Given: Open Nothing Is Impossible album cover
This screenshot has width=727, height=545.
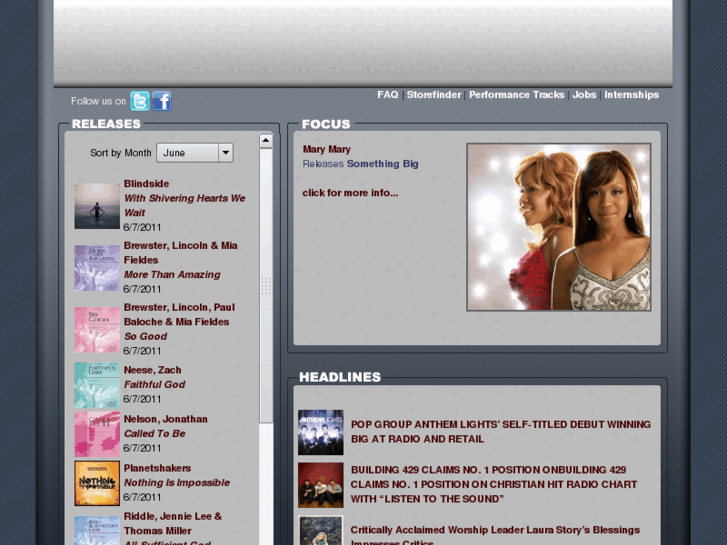Looking at the screenshot, I should point(97,483).
